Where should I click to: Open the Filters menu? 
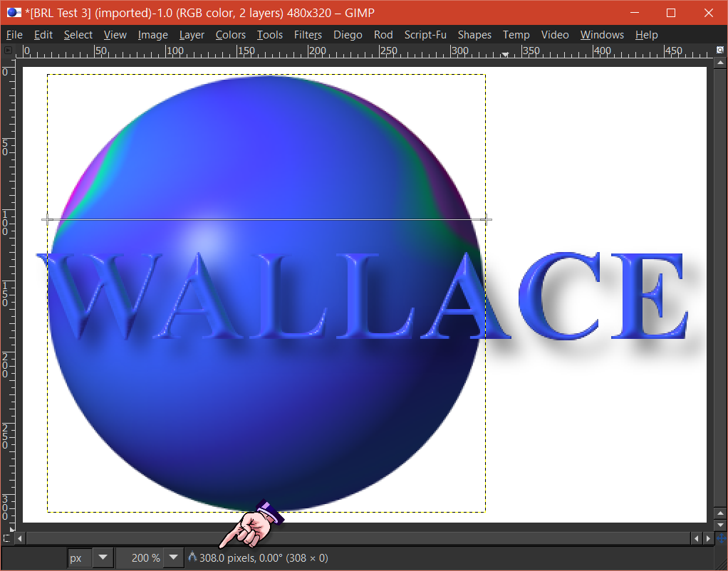308,35
